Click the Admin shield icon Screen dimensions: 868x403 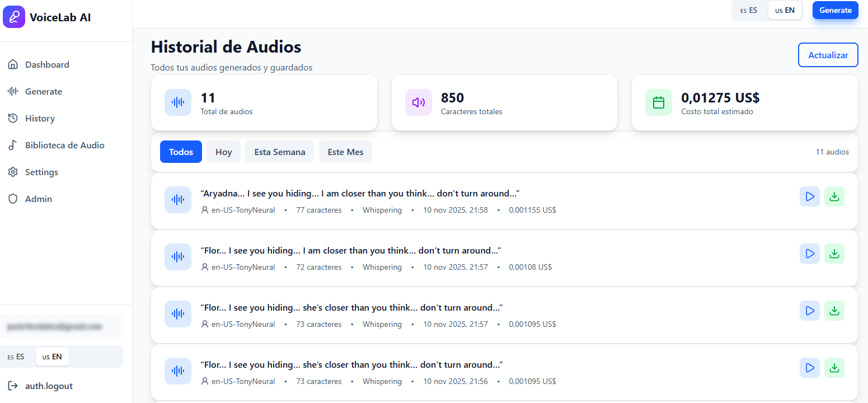click(13, 199)
